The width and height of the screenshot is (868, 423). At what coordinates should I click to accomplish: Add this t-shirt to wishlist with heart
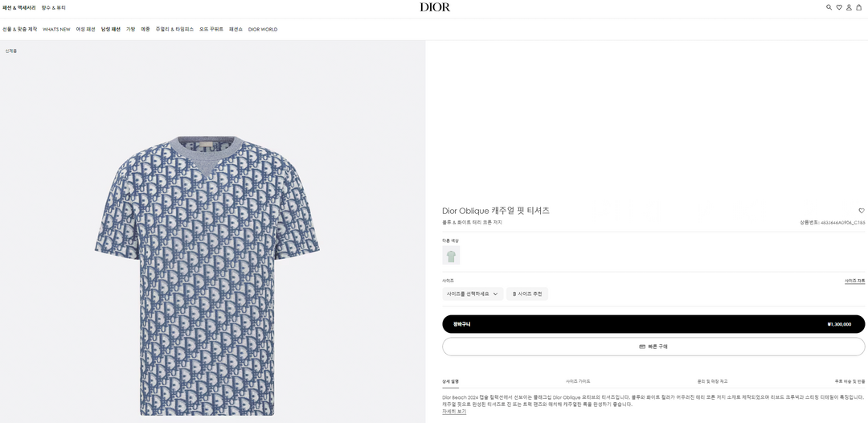(862, 211)
